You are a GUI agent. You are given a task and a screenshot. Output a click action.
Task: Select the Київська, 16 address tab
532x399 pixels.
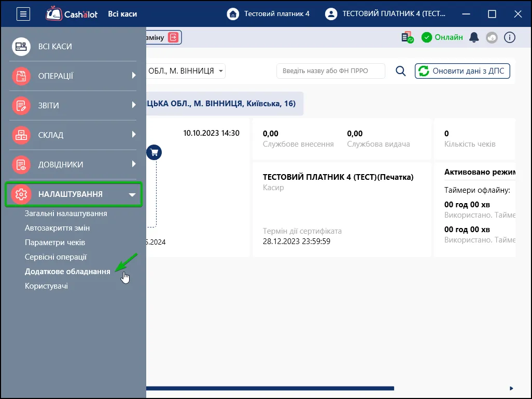(x=225, y=104)
